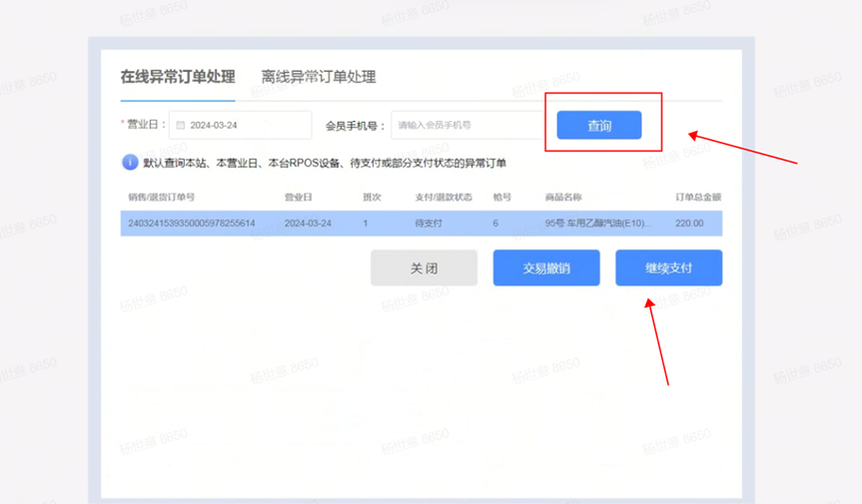Click the 会员手机号 input box
Viewport: 862px width, 504px height.
pos(467,126)
